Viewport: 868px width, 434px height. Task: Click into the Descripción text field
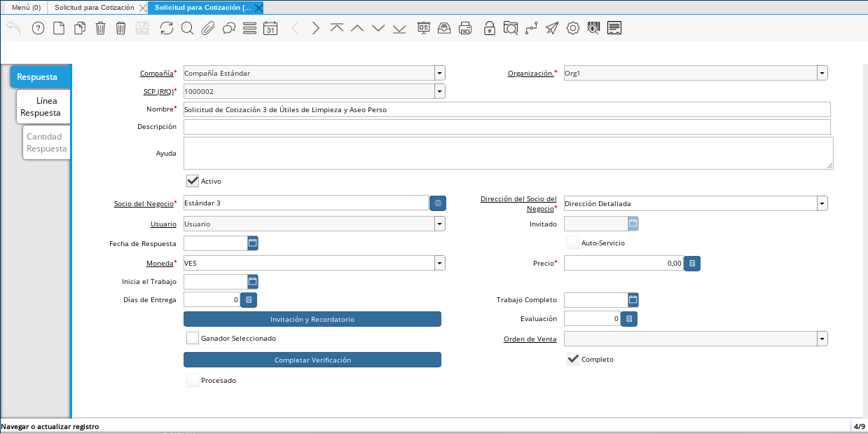point(507,127)
